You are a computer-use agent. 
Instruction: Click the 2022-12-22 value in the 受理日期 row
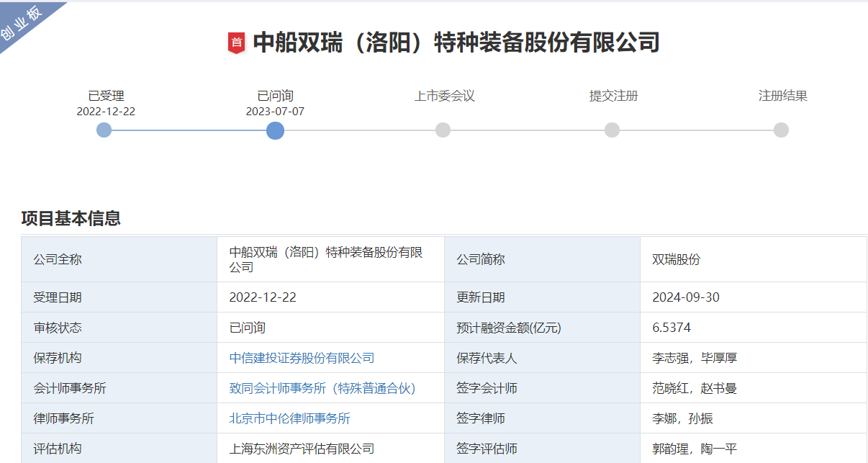click(263, 297)
